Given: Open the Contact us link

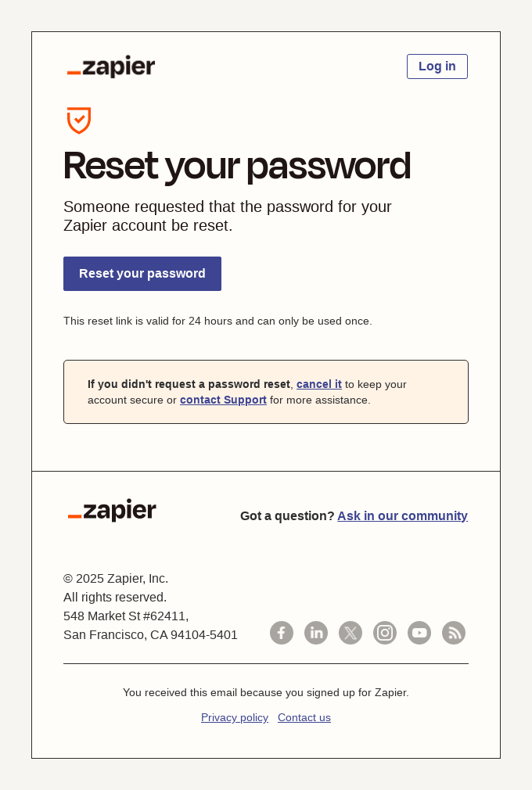Looking at the screenshot, I should coord(304,717).
